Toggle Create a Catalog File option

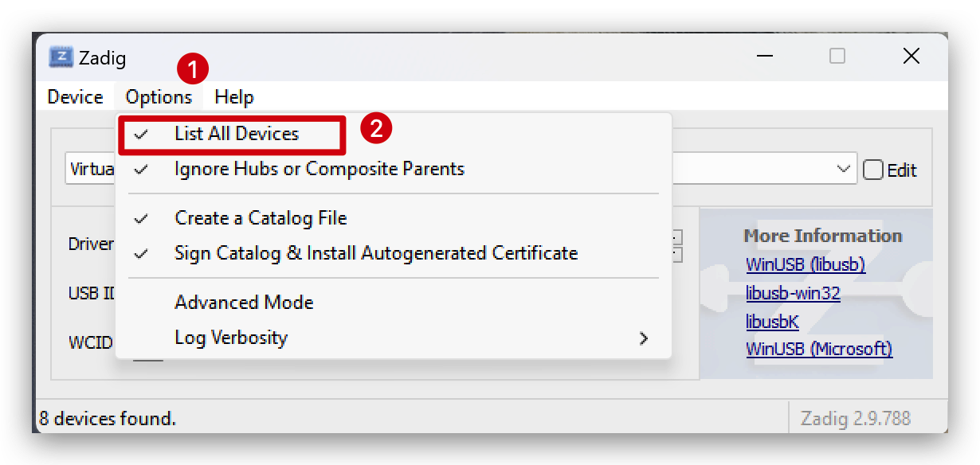click(261, 218)
